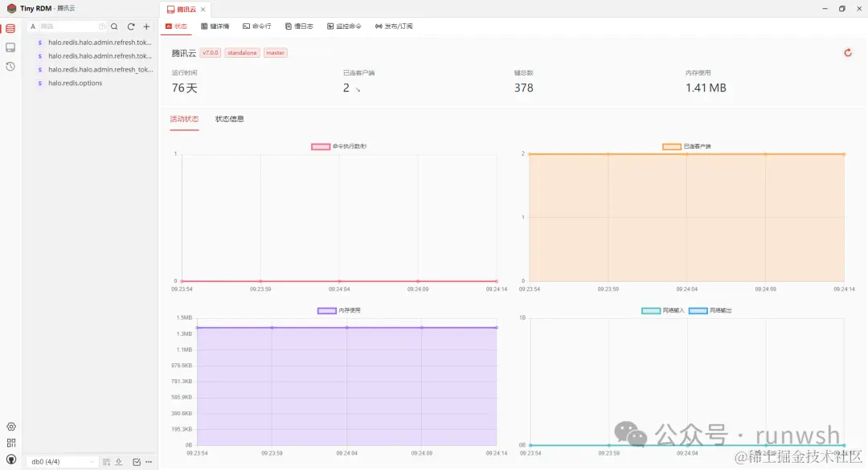This screenshot has height=470, width=868.
Task: Enable key multi-select check mode
Action: click(x=137, y=462)
